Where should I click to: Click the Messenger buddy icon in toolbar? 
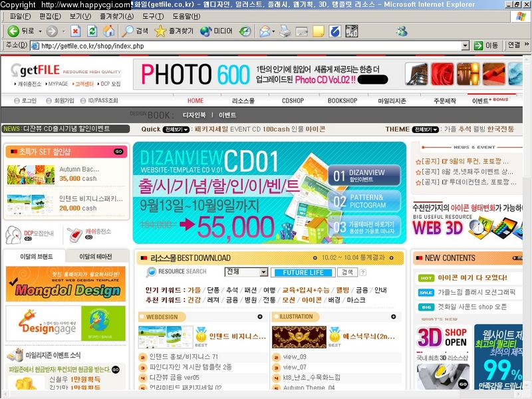(402, 31)
